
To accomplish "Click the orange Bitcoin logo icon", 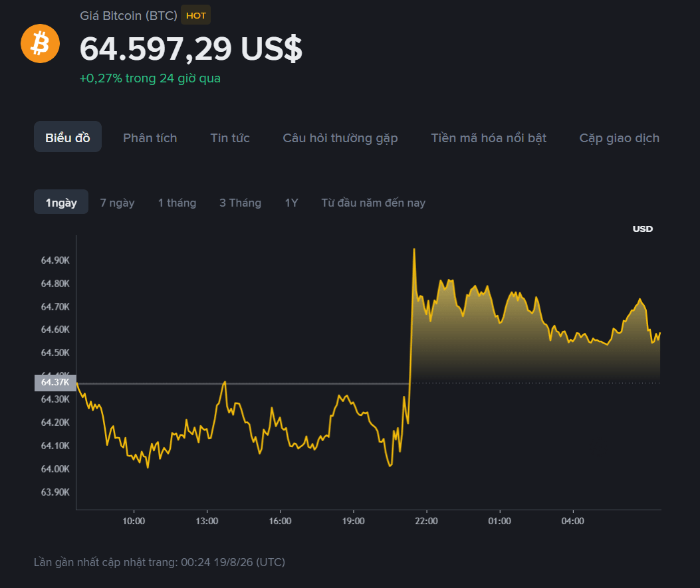I will pyautogui.click(x=40, y=44).
